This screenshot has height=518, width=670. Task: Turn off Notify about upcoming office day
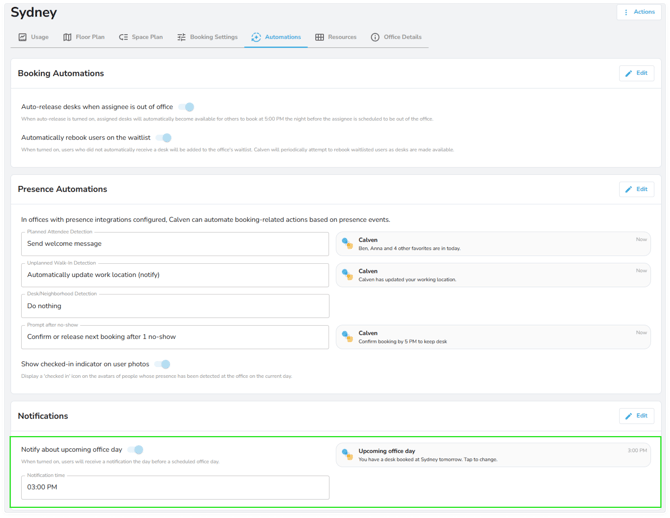point(137,450)
